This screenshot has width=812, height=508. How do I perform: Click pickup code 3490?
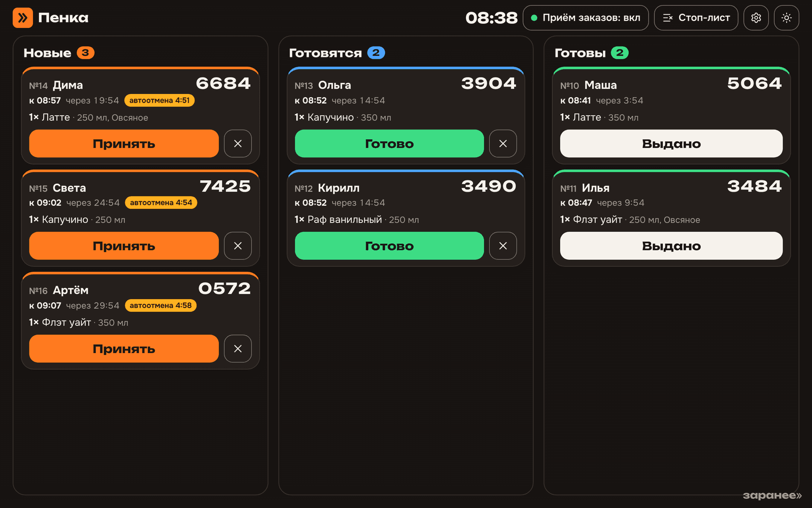(489, 186)
